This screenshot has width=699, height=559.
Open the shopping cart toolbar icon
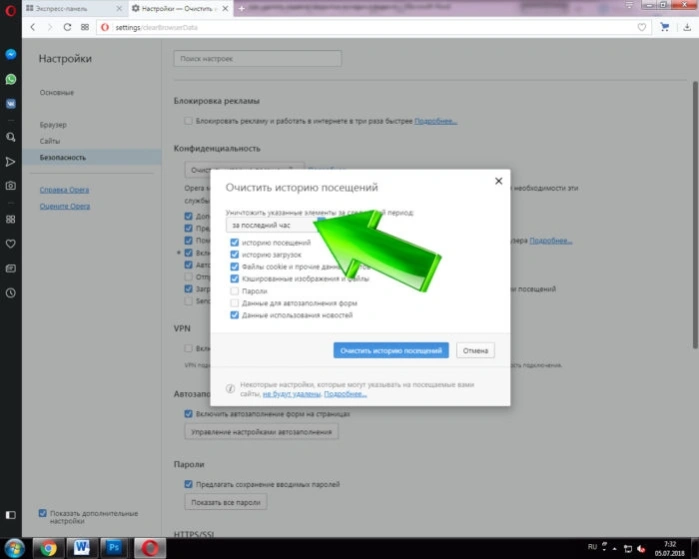(665, 27)
